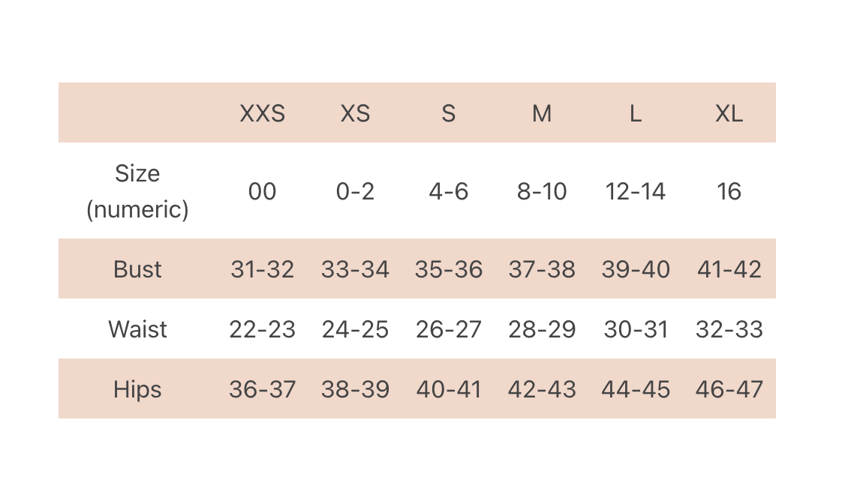Click the XXS column header
Viewport: 857px width, 504px height.
pyautogui.click(x=262, y=113)
